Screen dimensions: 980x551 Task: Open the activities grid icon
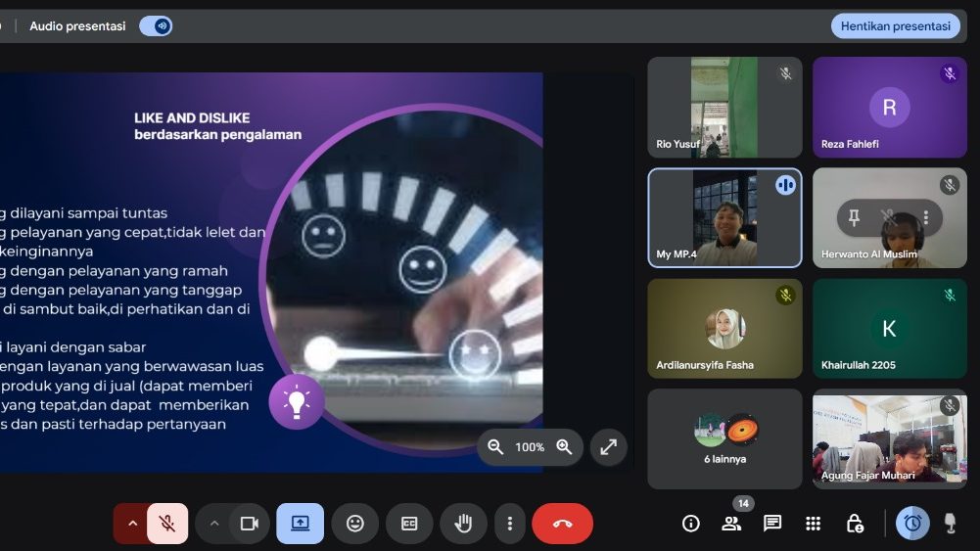[813, 524]
